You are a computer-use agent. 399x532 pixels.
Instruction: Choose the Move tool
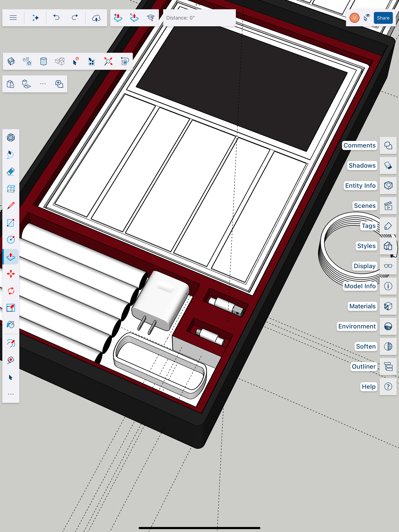tap(11, 274)
